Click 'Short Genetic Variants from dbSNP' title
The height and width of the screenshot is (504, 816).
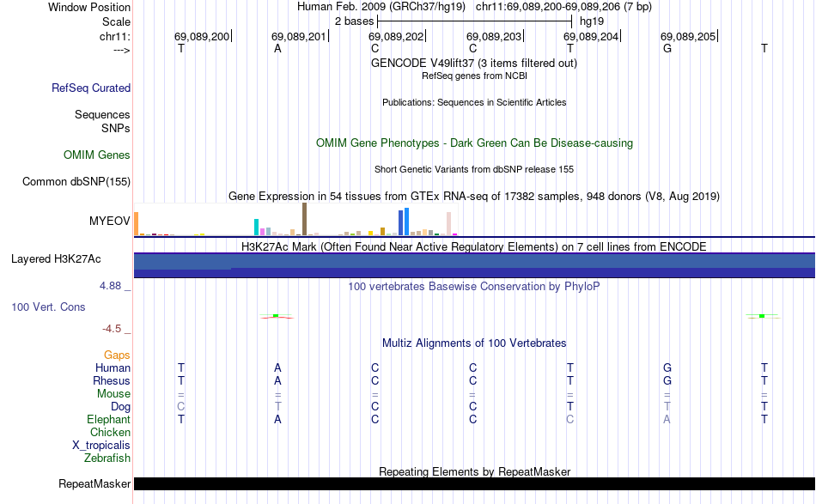tap(474, 169)
